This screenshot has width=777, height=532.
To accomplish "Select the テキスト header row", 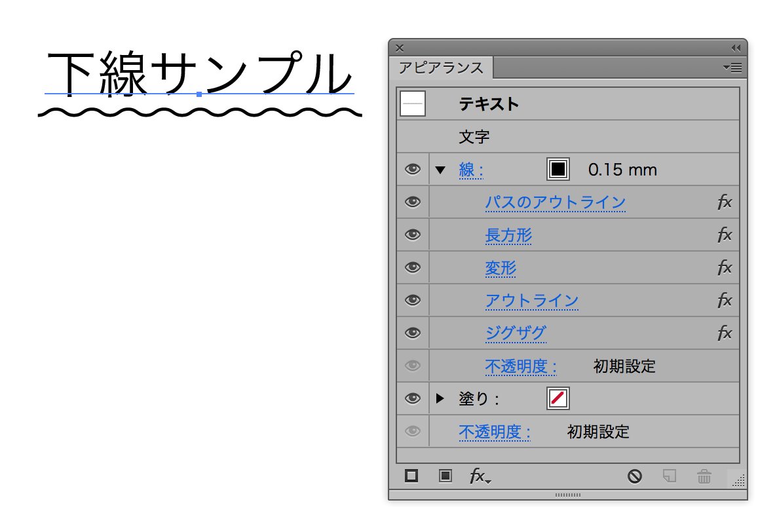I will tap(568, 104).
